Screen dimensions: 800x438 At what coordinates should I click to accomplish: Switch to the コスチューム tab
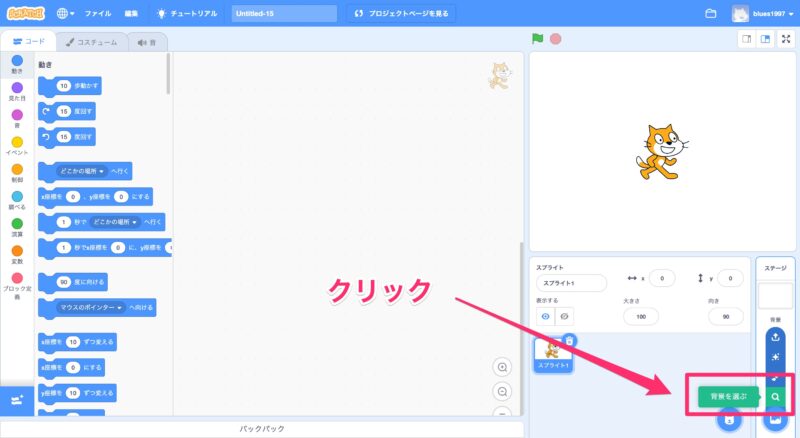coord(91,42)
